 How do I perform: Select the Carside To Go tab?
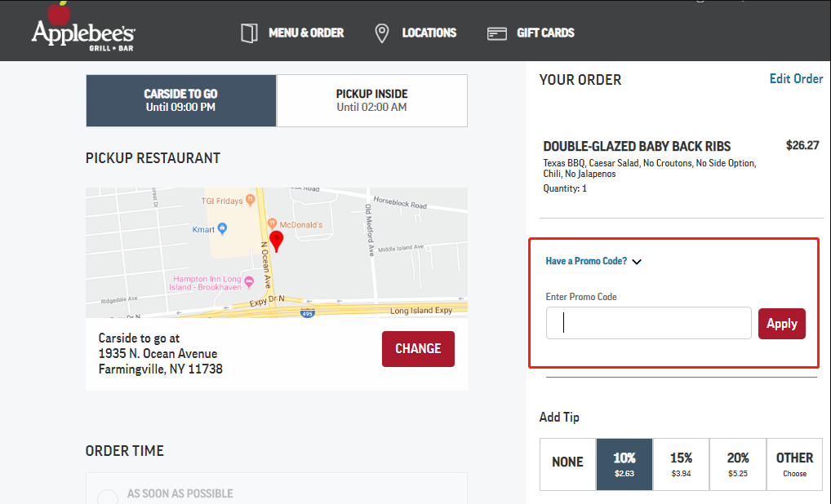click(x=180, y=100)
